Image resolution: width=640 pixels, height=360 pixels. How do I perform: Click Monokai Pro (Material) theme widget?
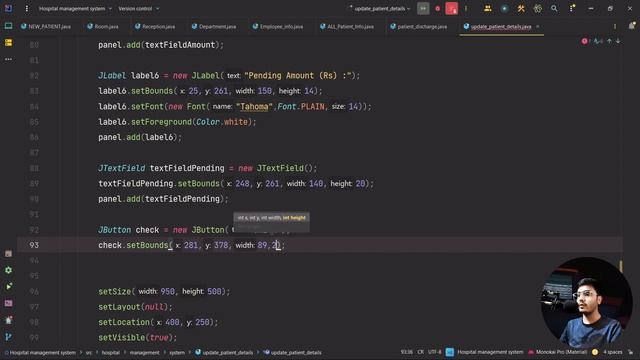[558, 352]
